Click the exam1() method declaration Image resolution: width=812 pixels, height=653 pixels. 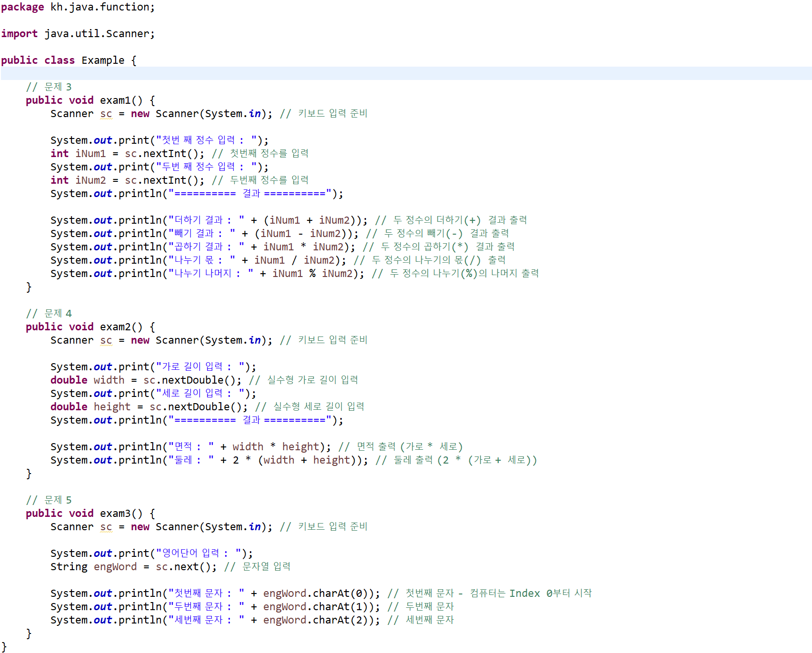point(90,100)
